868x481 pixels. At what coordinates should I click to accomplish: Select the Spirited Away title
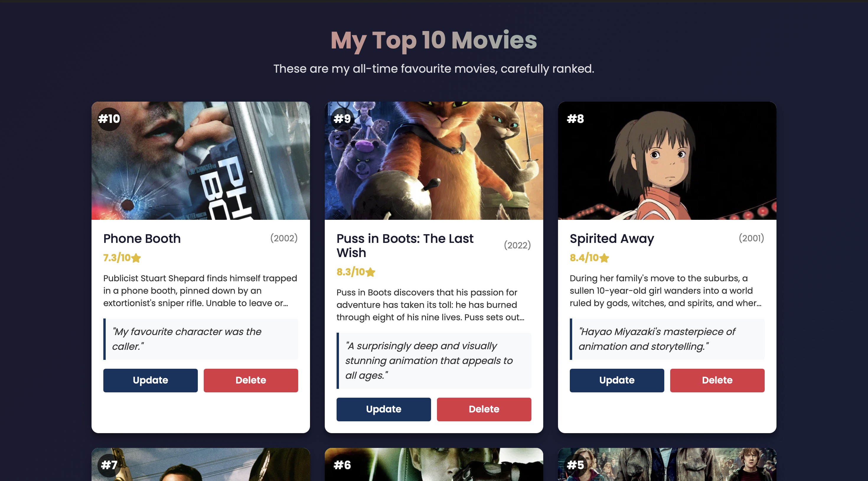pos(611,239)
